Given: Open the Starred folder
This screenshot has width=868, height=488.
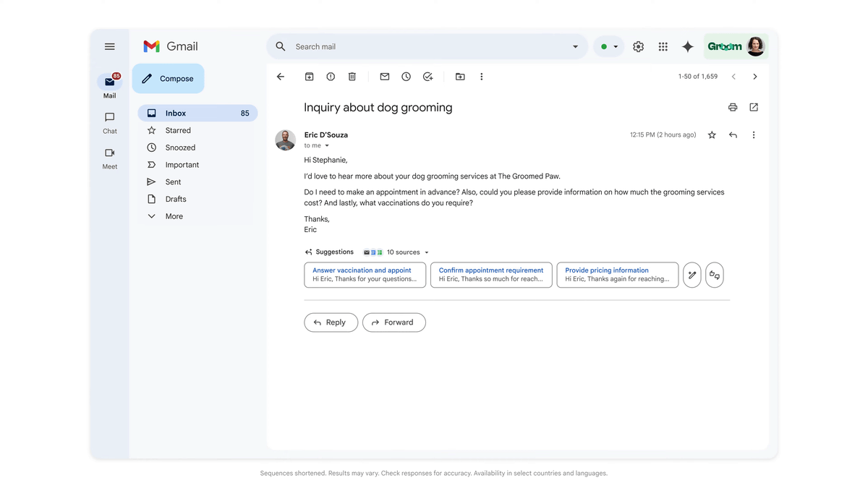Looking at the screenshot, I should pyautogui.click(x=178, y=131).
